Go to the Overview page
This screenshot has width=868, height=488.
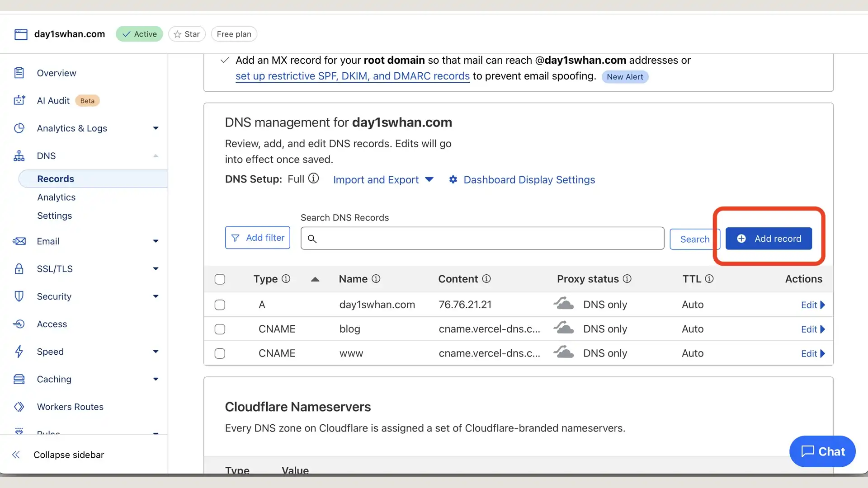click(x=57, y=73)
